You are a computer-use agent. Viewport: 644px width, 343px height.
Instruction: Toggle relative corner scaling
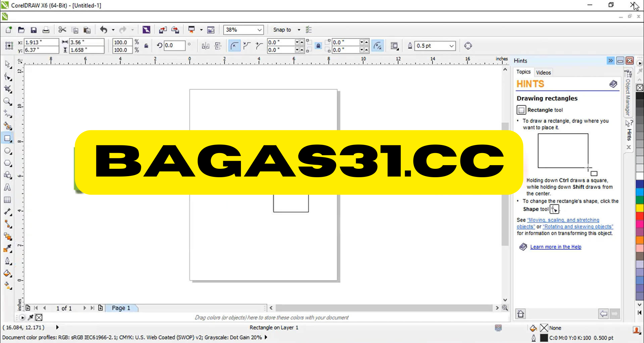[x=378, y=46]
